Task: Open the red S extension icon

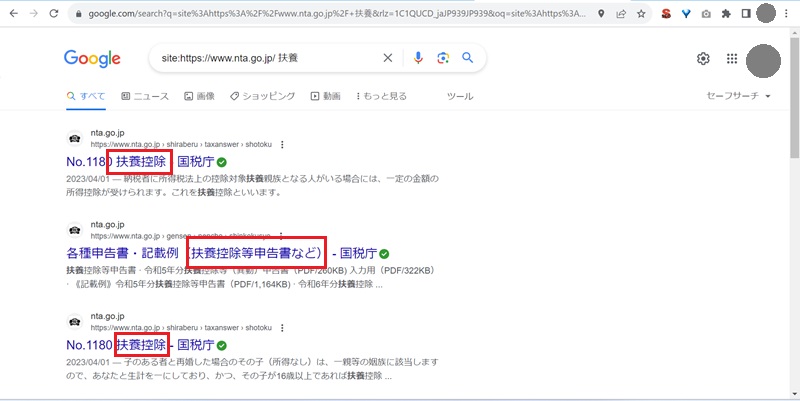Action: [x=666, y=14]
